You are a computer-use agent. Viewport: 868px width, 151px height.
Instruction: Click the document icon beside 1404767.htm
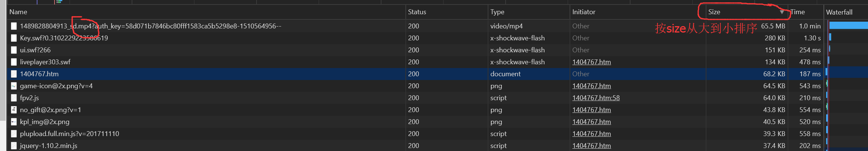(14, 74)
